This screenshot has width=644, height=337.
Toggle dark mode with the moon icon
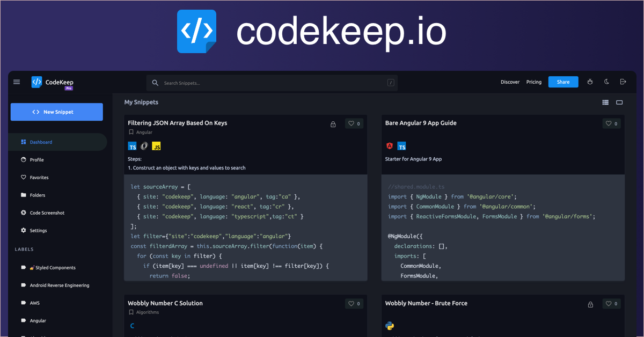[x=606, y=82]
